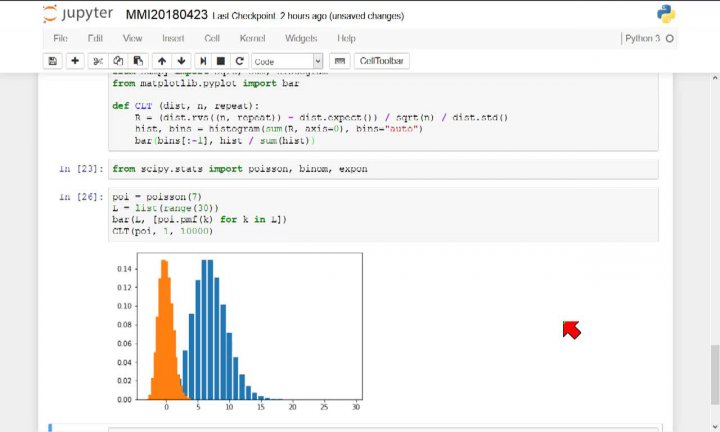
Task: Click scrollbar up arrow
Action: (714, 79)
